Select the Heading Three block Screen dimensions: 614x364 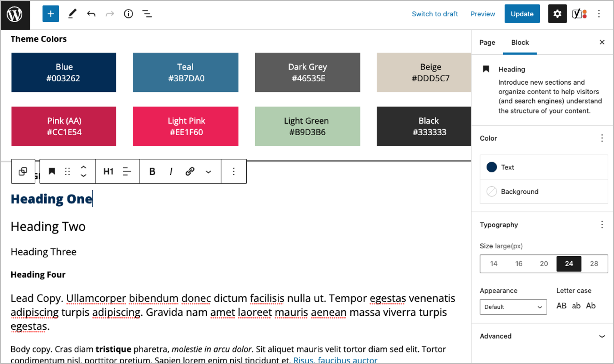point(44,252)
